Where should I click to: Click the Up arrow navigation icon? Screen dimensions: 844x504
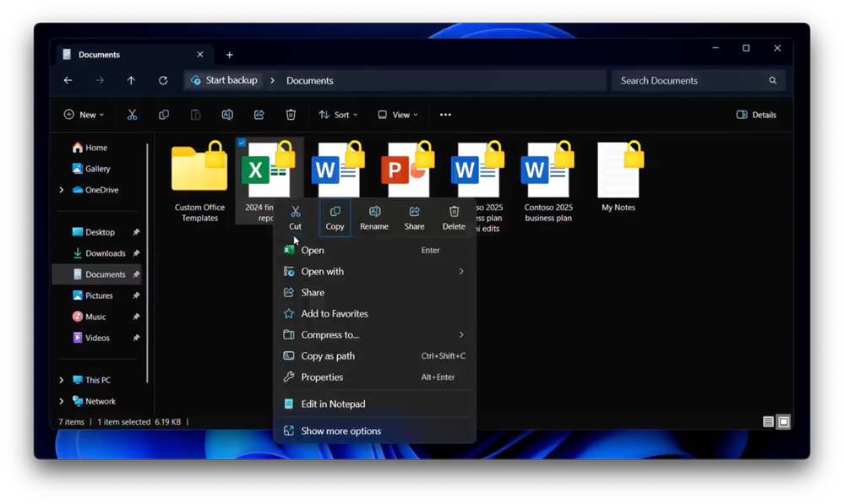[131, 81]
